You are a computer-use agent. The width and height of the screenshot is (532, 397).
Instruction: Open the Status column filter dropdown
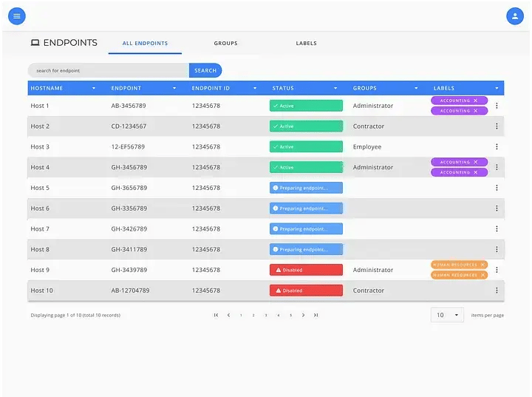335,89
